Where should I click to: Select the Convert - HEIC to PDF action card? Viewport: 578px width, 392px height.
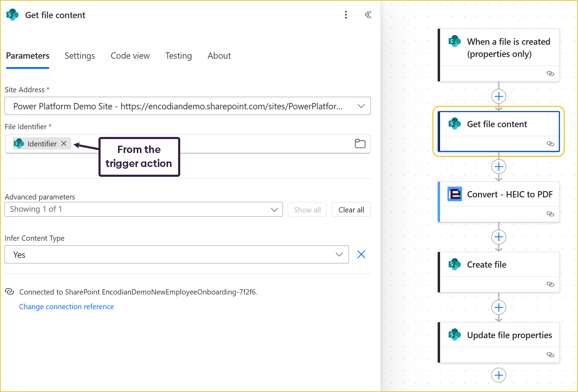(509, 195)
